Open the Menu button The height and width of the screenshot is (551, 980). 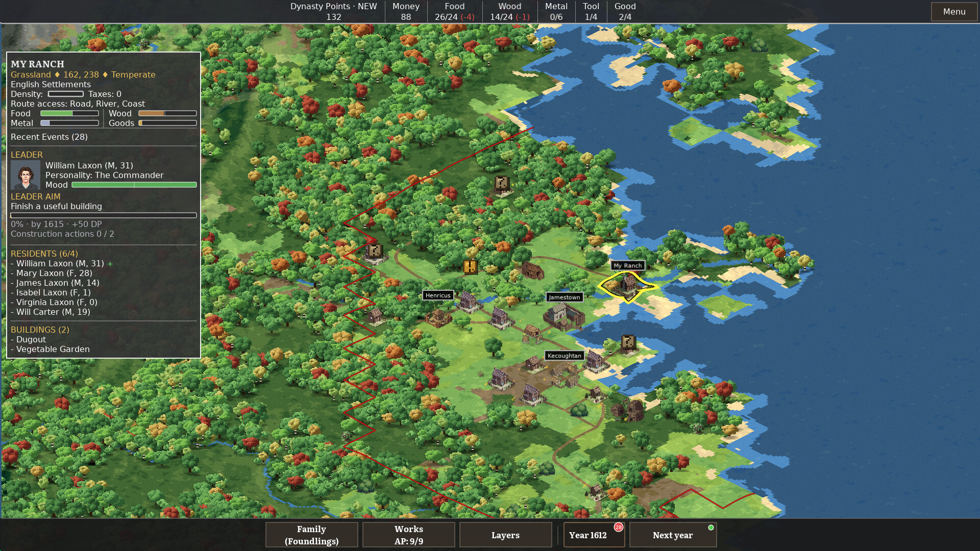coord(954,12)
